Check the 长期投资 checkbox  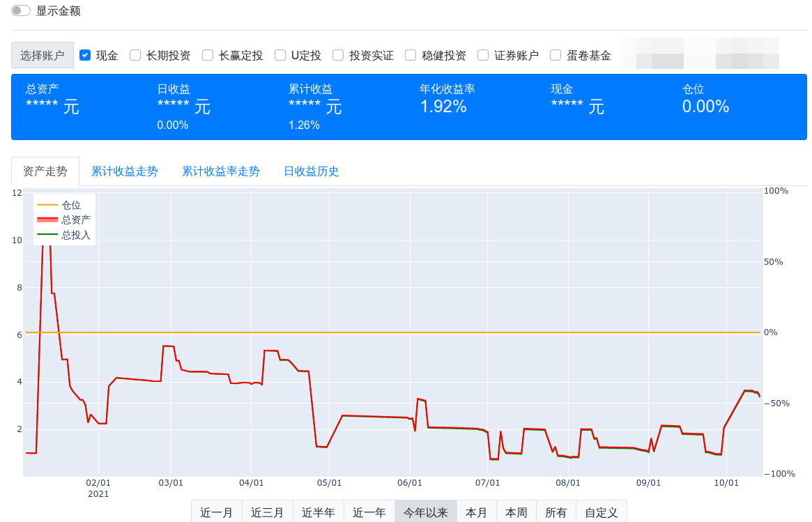click(x=135, y=55)
